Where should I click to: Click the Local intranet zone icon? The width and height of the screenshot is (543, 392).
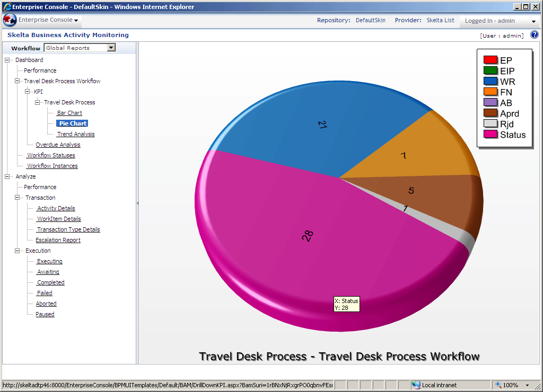(416, 385)
